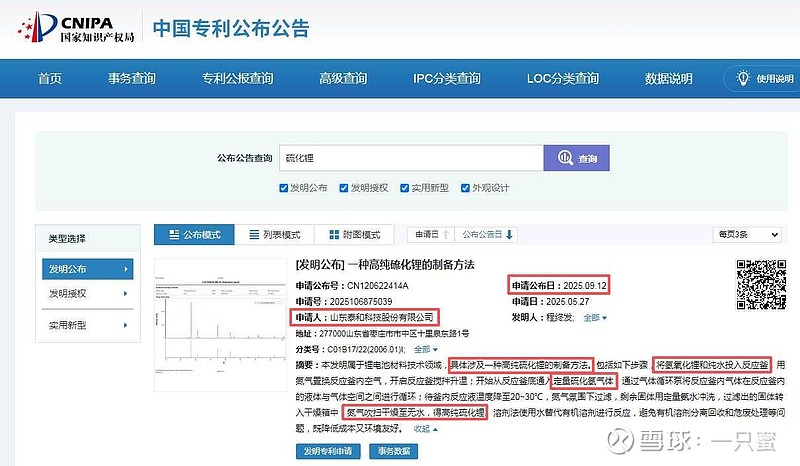Click the patent QR code
This screenshot has width=800, height=466.
(x=761, y=284)
